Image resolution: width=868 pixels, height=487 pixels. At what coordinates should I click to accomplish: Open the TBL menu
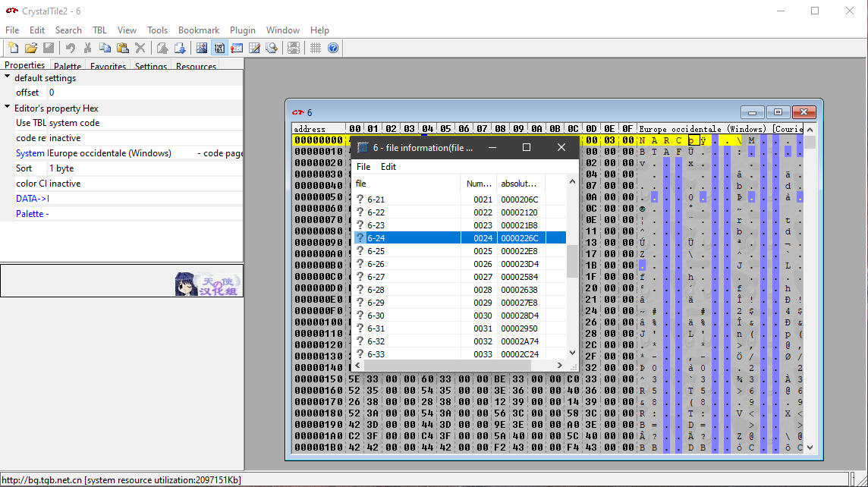tap(99, 30)
